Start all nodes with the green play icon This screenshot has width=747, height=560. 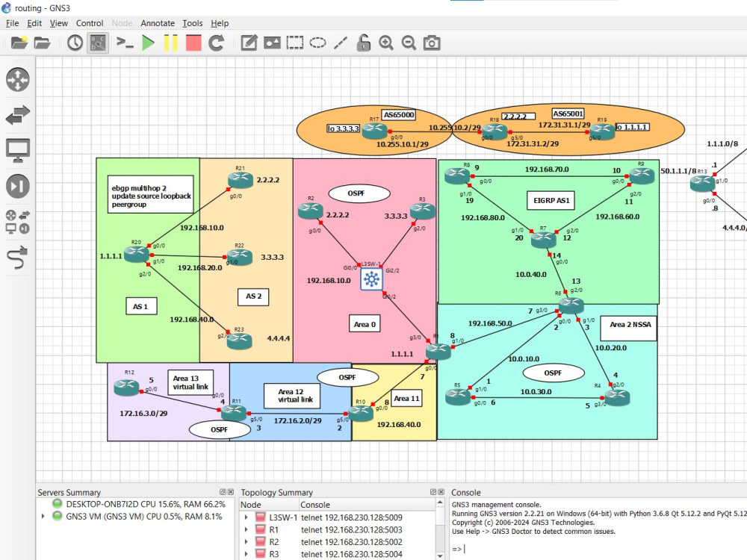[x=147, y=43]
